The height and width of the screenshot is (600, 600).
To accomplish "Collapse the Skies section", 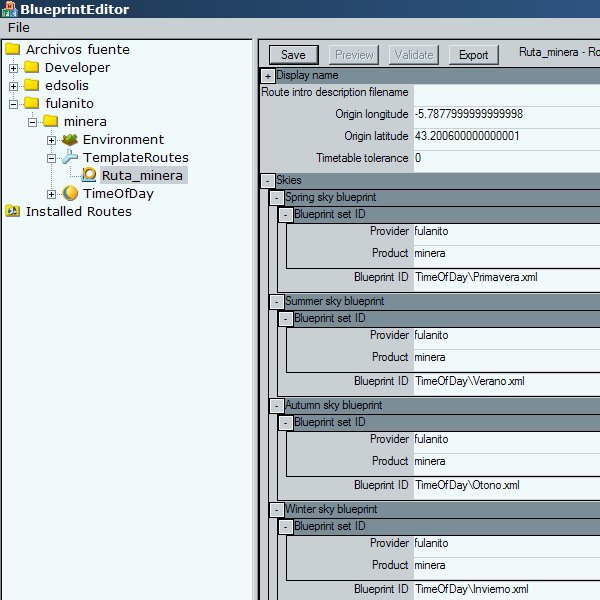I will tap(267, 180).
